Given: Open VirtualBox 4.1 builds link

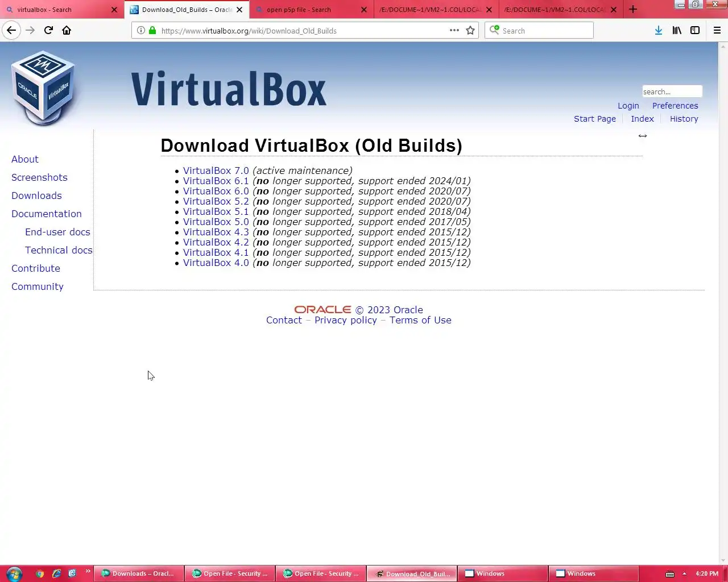Looking at the screenshot, I should 216,252.
